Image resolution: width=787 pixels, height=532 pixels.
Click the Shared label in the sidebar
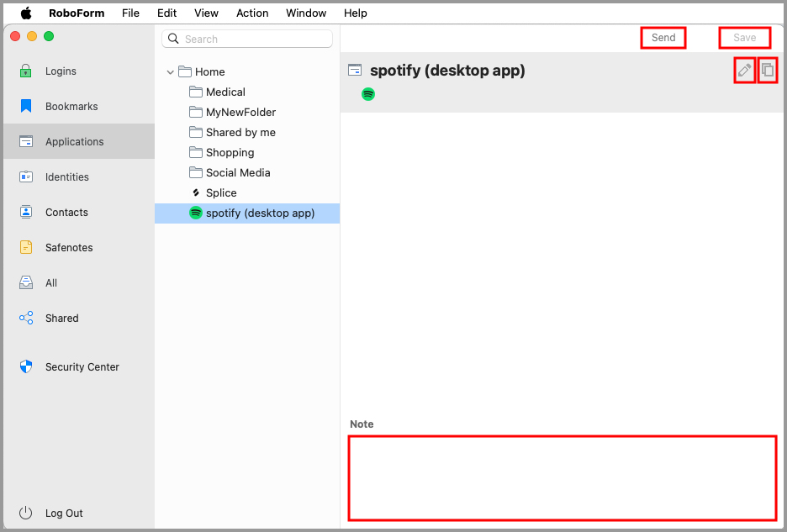pyautogui.click(x=61, y=319)
